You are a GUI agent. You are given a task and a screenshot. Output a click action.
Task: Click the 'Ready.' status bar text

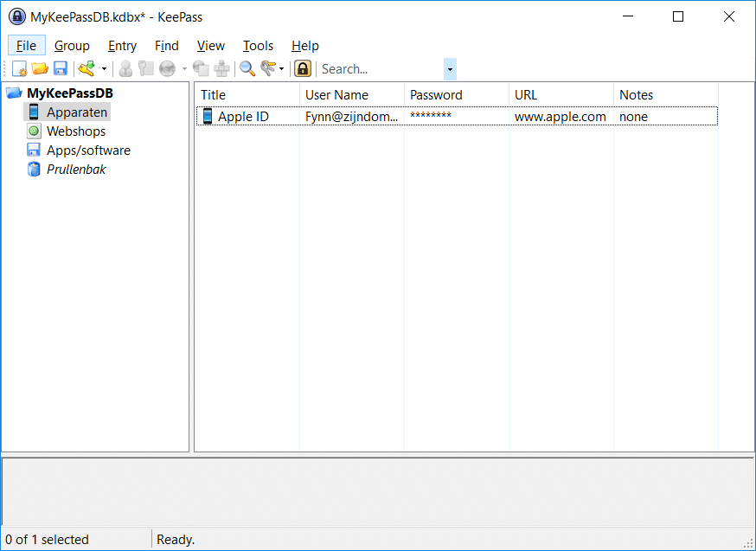[176, 540]
